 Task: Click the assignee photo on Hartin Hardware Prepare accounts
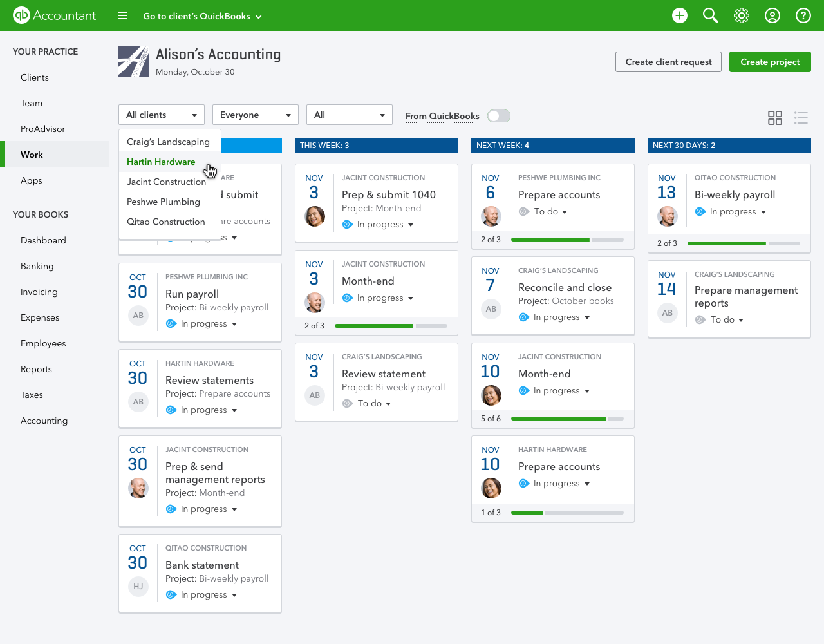pyautogui.click(x=491, y=488)
